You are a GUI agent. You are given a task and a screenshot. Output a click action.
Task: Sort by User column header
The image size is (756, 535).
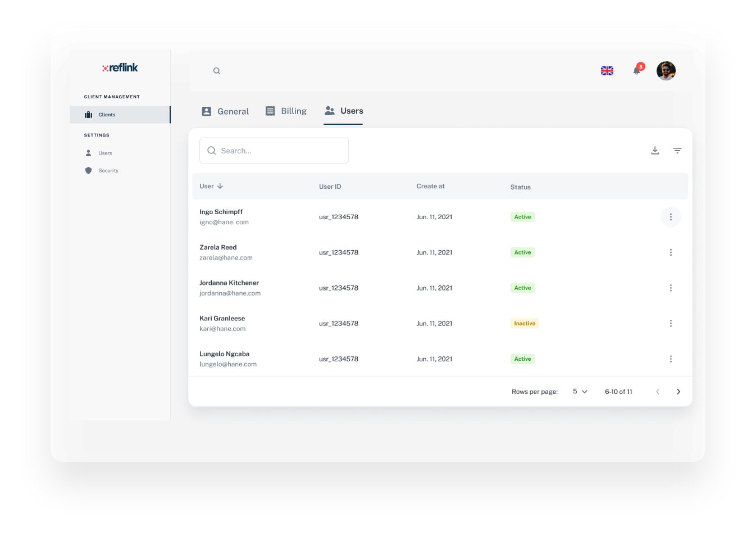[x=211, y=186]
